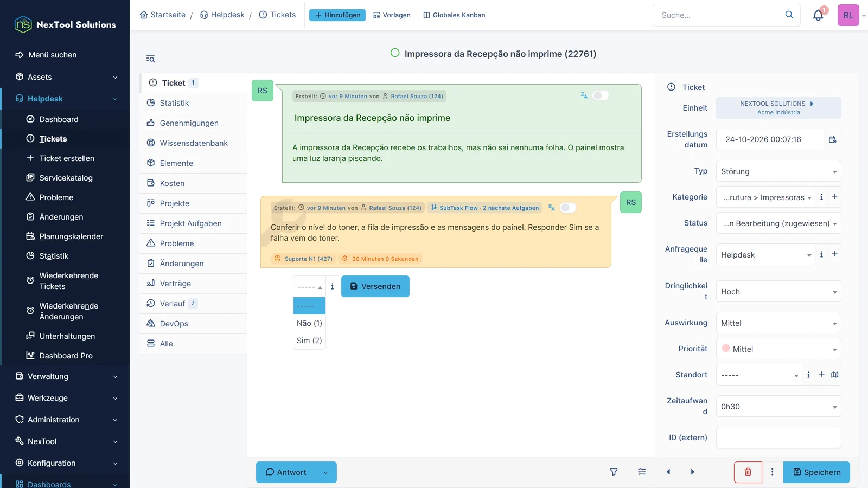Open the Globales Kanban link
The height and width of the screenshot is (488, 868).
[454, 15]
